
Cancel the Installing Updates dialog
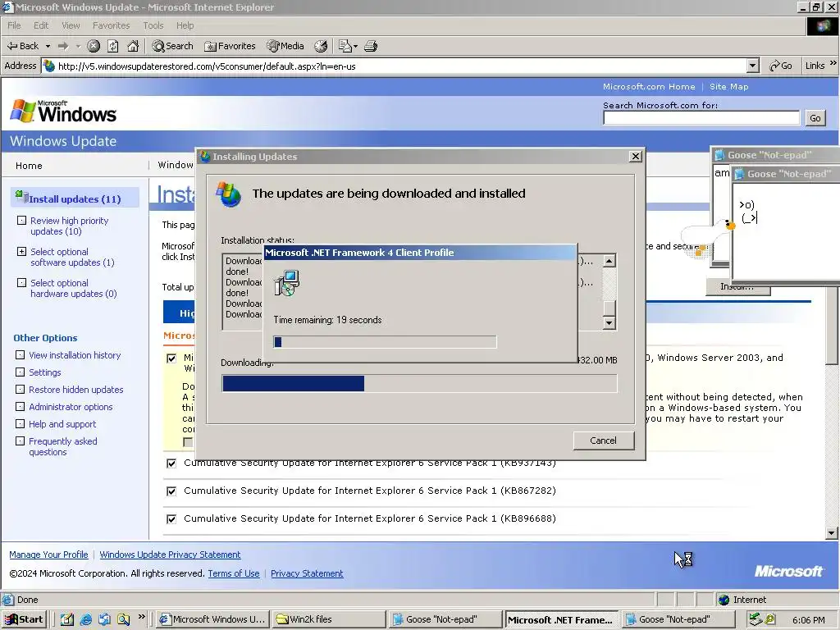[603, 441]
